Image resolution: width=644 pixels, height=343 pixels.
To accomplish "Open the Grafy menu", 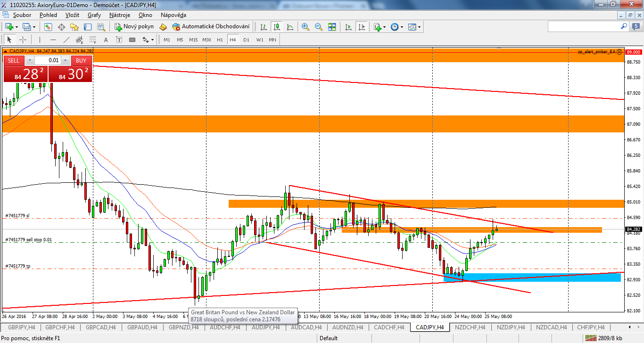I will click(x=94, y=15).
